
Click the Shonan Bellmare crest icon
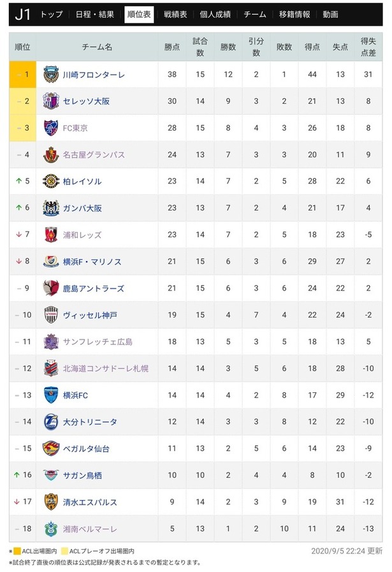[x=51, y=529]
